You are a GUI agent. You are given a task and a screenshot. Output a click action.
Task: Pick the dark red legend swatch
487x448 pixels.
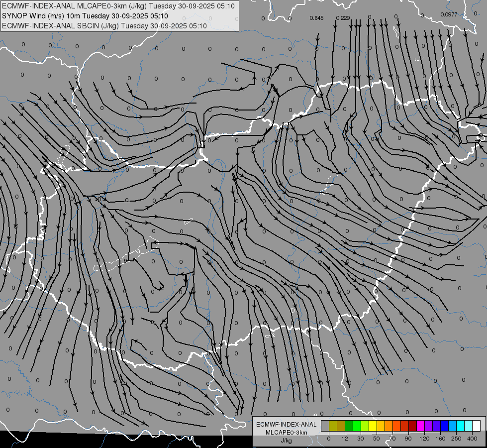click(x=413, y=426)
